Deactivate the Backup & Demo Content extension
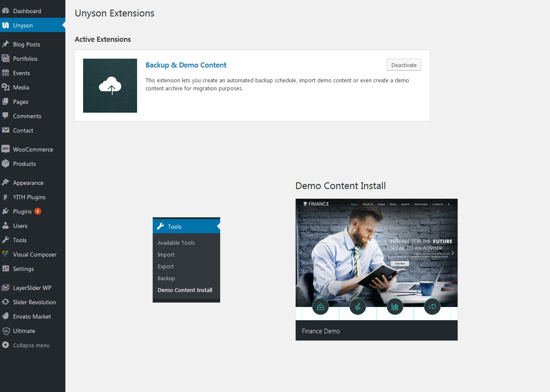This screenshot has width=550, height=392. 404,65
